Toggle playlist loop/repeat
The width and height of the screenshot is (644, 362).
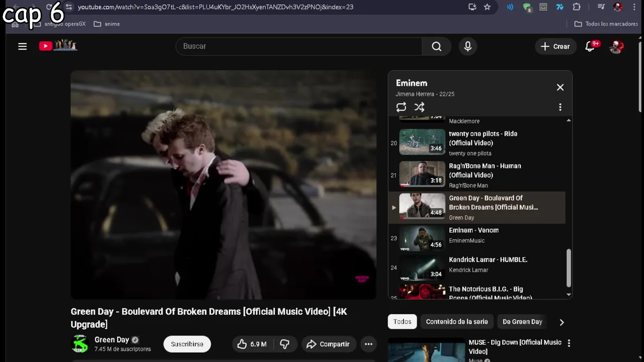(x=401, y=107)
